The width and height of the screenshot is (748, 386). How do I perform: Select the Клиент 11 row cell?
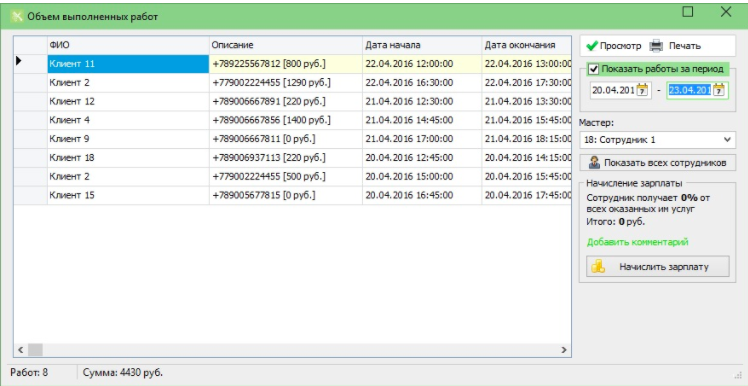(128, 64)
